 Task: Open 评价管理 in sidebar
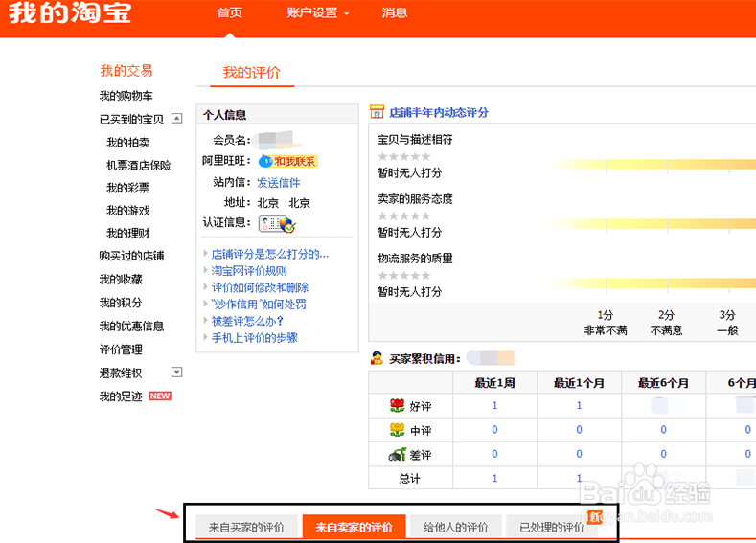click(x=121, y=350)
